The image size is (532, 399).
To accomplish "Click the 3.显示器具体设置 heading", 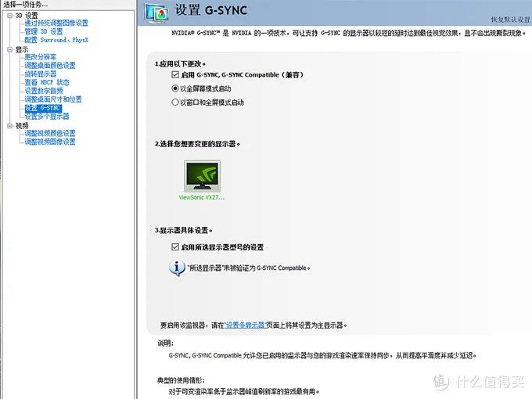I will pyautogui.click(x=184, y=230).
